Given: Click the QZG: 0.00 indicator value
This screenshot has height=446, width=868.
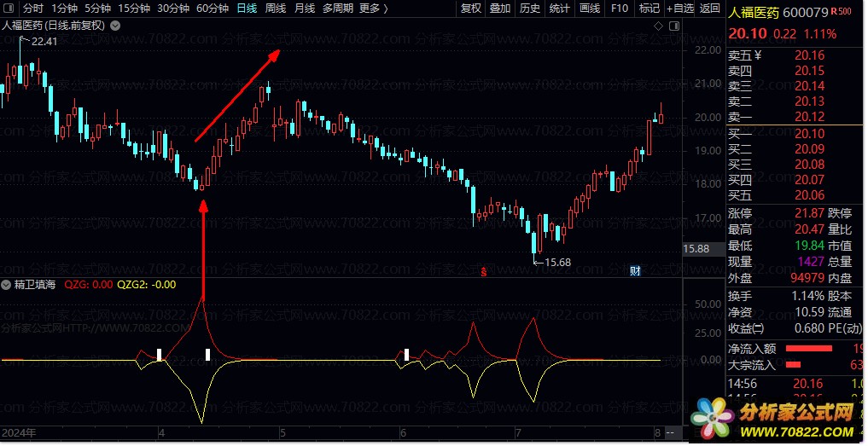Looking at the screenshot, I should pos(89,285).
